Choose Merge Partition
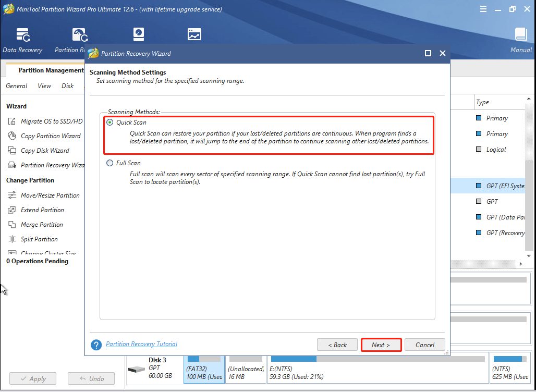The width and height of the screenshot is (536, 392). 35,225
